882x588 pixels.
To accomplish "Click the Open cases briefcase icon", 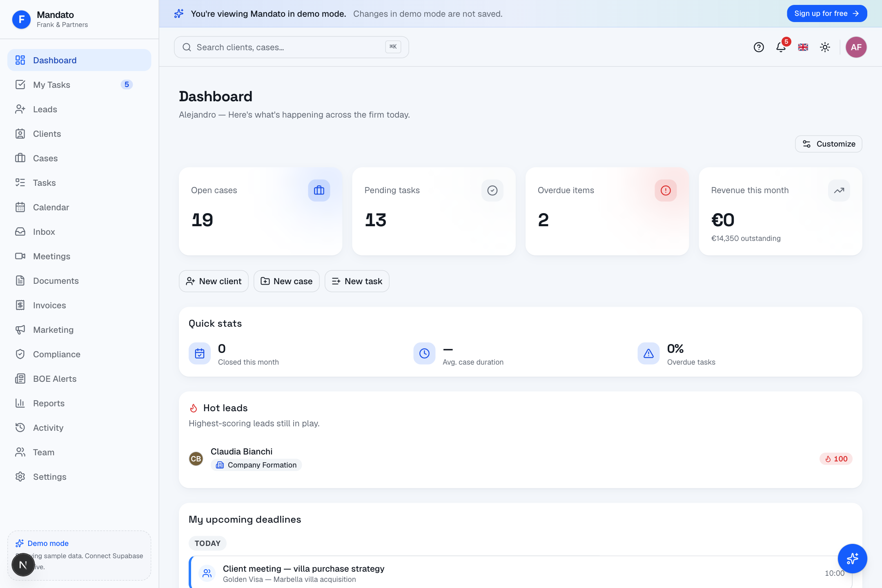I will pos(319,190).
